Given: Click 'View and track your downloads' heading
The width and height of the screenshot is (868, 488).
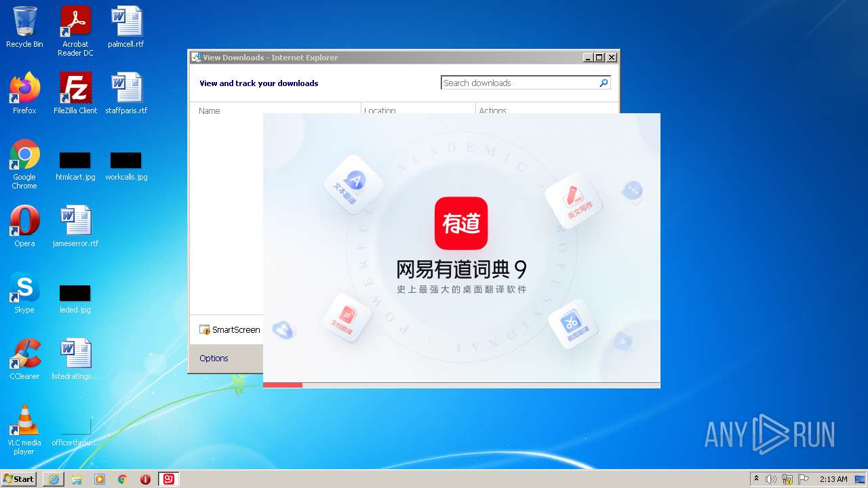Looking at the screenshot, I should point(258,83).
